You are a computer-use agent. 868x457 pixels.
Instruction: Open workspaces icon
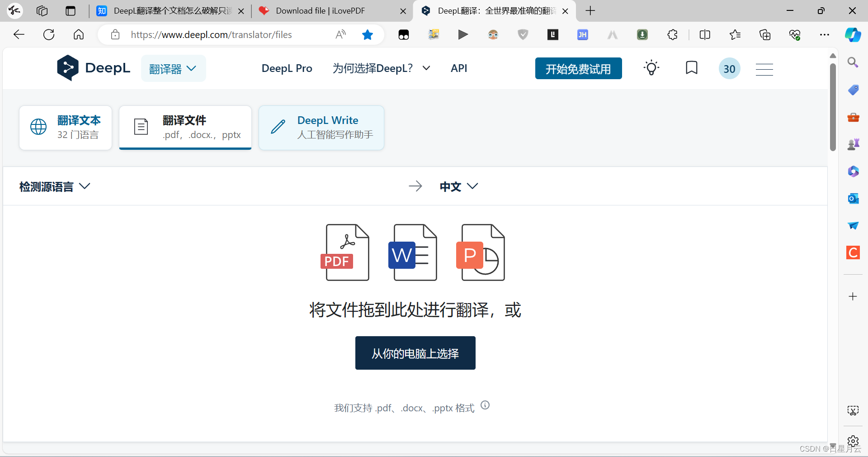pos(42,11)
